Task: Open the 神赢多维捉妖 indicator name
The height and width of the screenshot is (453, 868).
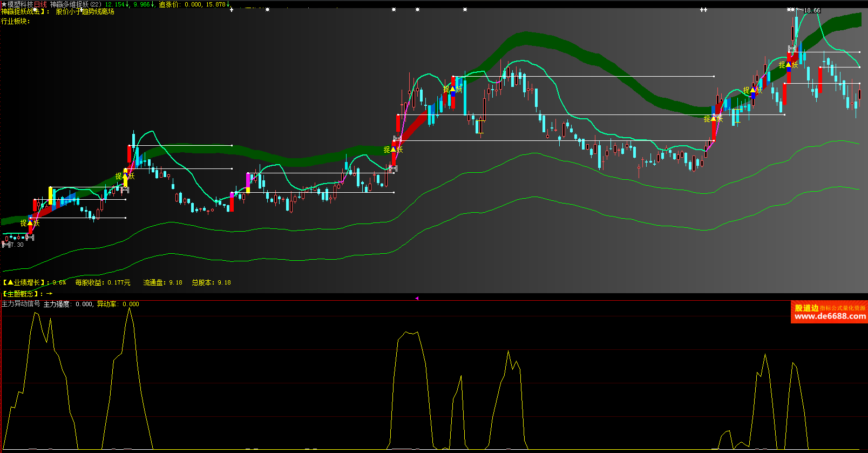Action: [69, 4]
